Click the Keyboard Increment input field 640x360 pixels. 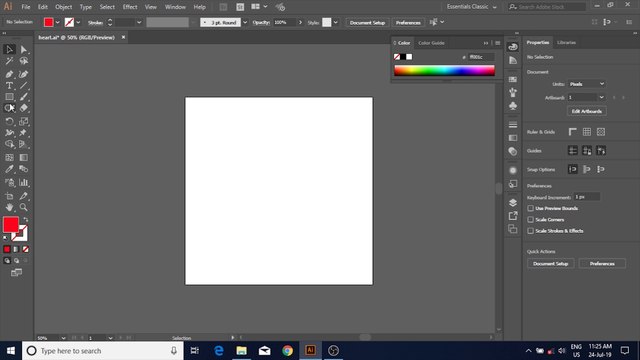pos(587,197)
